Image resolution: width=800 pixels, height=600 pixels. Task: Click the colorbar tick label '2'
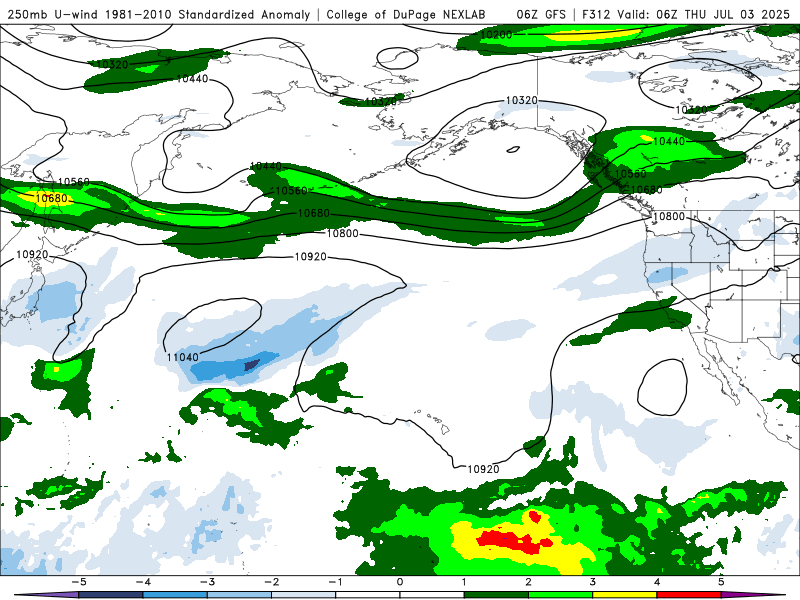pyautogui.click(x=528, y=582)
